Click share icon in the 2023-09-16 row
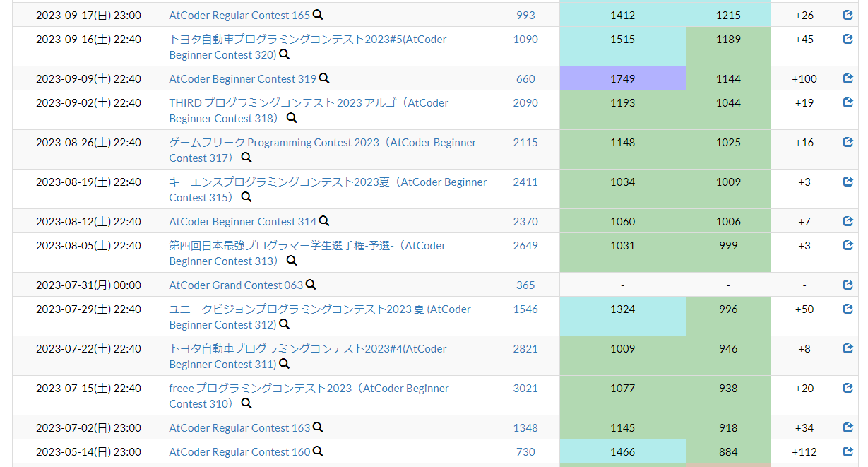 [x=848, y=39]
